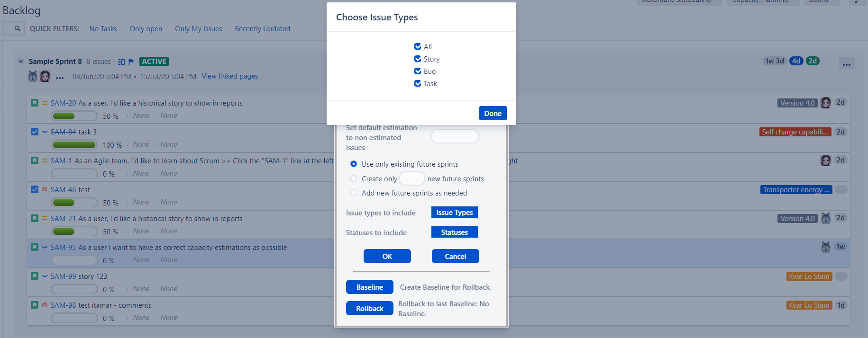Click the story type icon for SAM-21
868x338 pixels.
(x=35, y=218)
